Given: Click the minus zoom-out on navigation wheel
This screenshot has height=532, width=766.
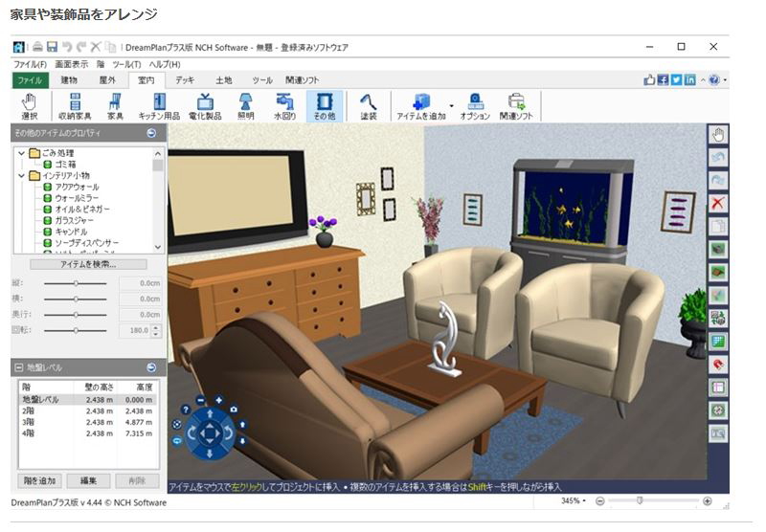Looking at the screenshot, I should point(201,400).
